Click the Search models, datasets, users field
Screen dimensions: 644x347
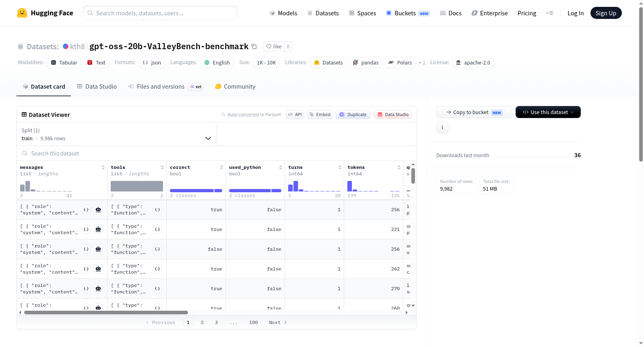point(160,13)
